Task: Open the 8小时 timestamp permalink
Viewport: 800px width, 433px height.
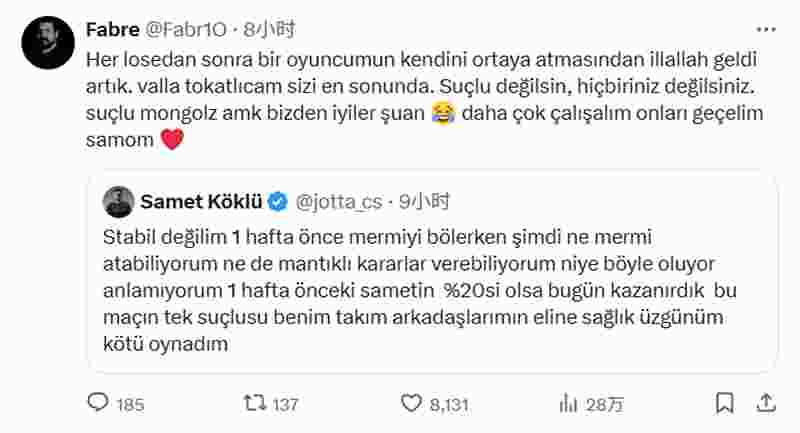Action: point(269,30)
